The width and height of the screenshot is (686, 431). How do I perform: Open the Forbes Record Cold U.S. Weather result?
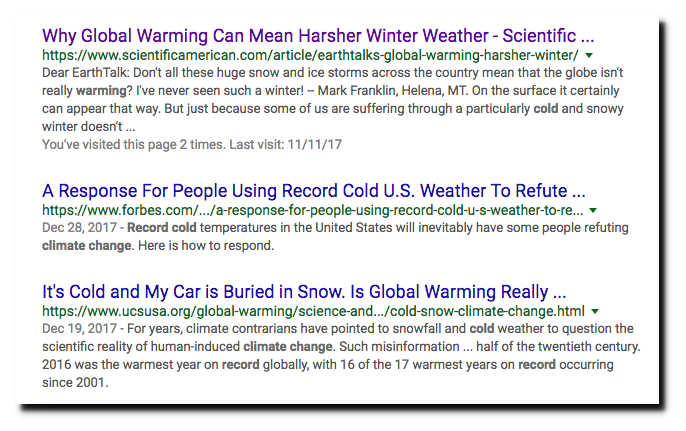pos(314,191)
